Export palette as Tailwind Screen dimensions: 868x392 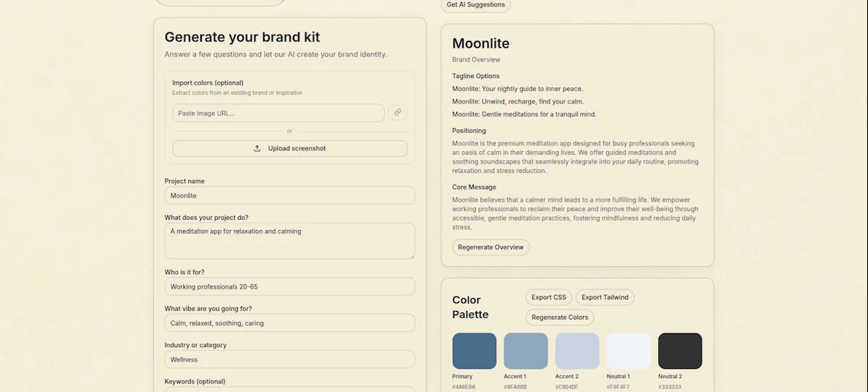(605, 297)
